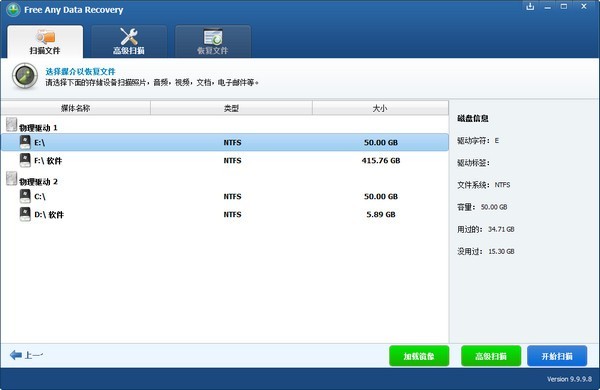Click the F:\ 软件 drive icon
This screenshot has height=390, width=600.
[x=25, y=160]
